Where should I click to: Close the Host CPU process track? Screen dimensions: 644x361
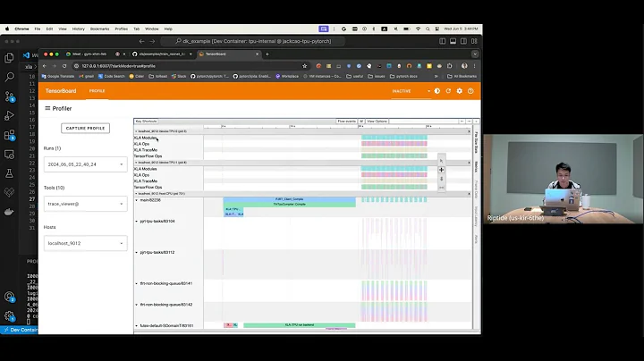tap(469, 194)
